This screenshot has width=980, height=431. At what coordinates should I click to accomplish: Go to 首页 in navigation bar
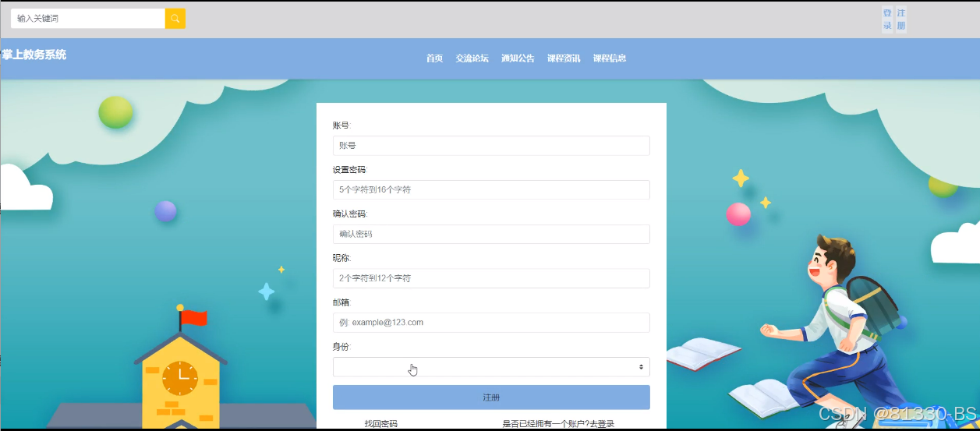click(x=434, y=58)
